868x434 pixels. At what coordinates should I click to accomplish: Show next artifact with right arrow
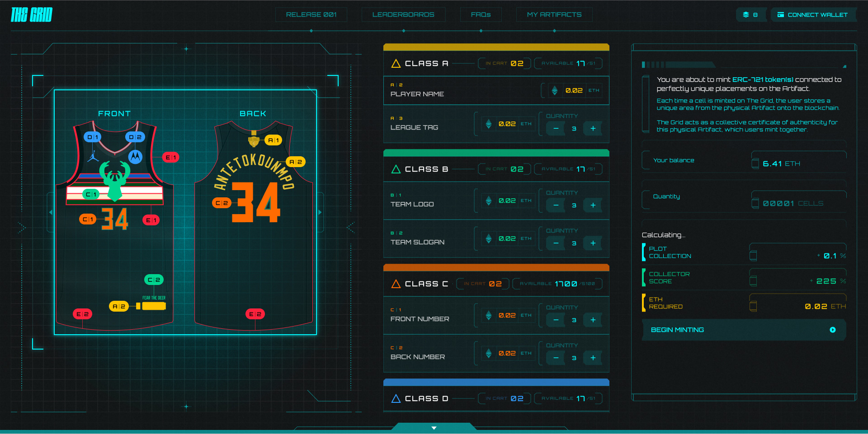[x=320, y=212]
